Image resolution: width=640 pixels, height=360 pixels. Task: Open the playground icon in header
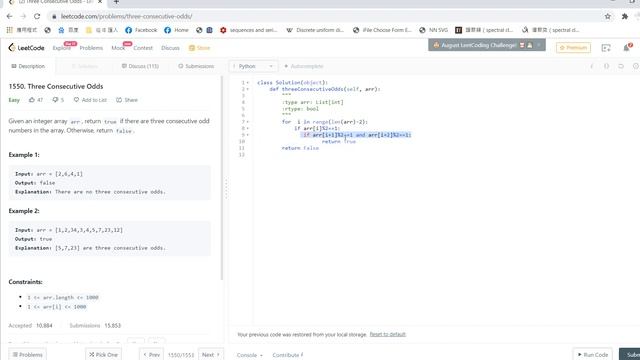[x=606, y=48]
